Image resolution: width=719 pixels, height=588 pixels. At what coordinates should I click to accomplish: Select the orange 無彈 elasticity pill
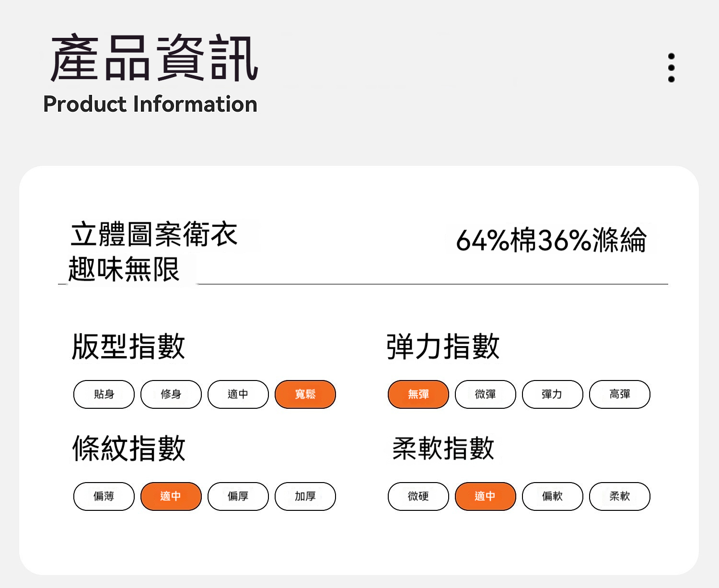(x=418, y=394)
